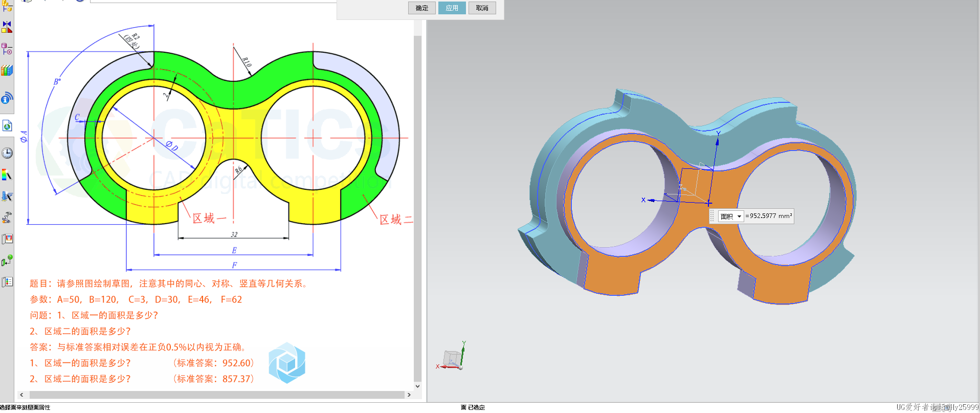Screen dimensions: 980x413
Task: Open the System Materials palette icon
Action: coord(7,175)
